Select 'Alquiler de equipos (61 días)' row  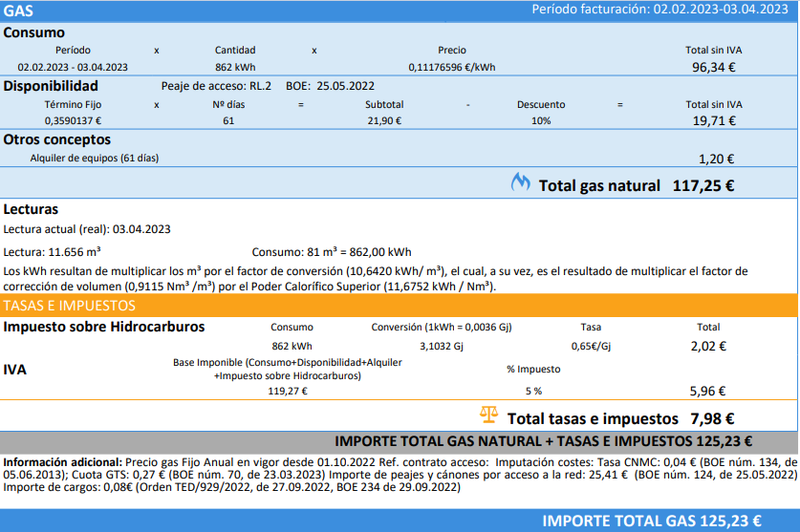(x=95, y=159)
